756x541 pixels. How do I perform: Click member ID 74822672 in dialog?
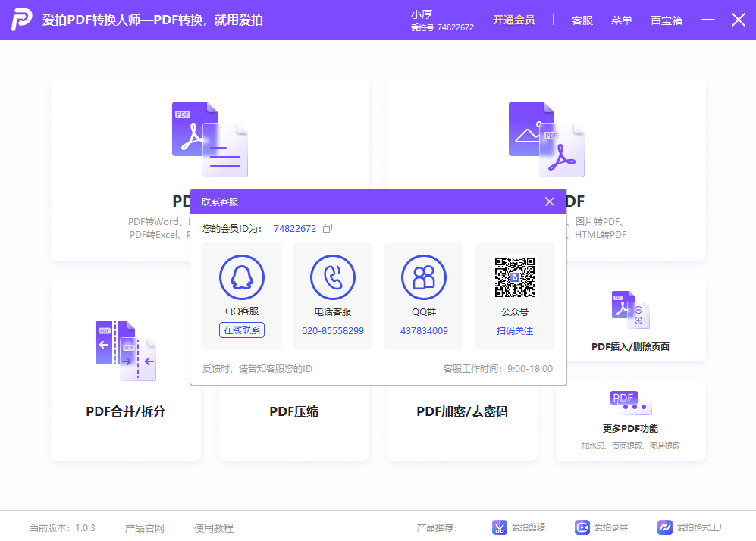tap(295, 228)
